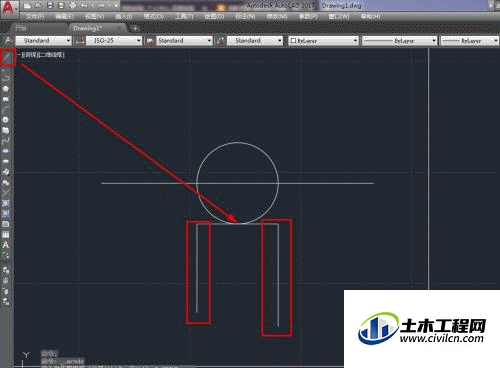Click the Dimension Style icon before ISO-25

(79, 41)
